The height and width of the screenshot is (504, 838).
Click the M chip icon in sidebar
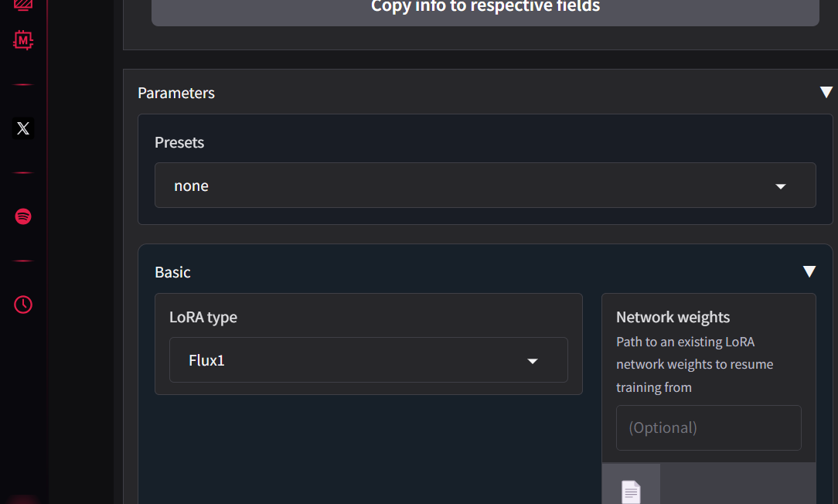pyautogui.click(x=23, y=39)
